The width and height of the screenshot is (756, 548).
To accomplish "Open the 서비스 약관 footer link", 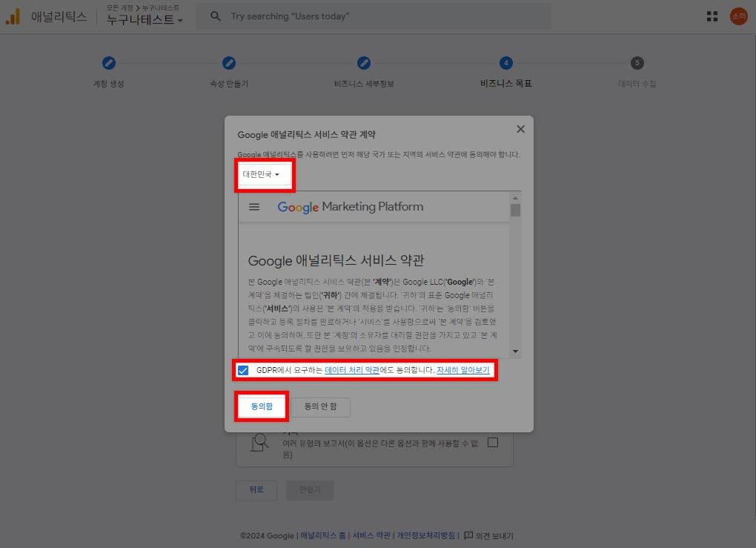I will click(x=371, y=535).
